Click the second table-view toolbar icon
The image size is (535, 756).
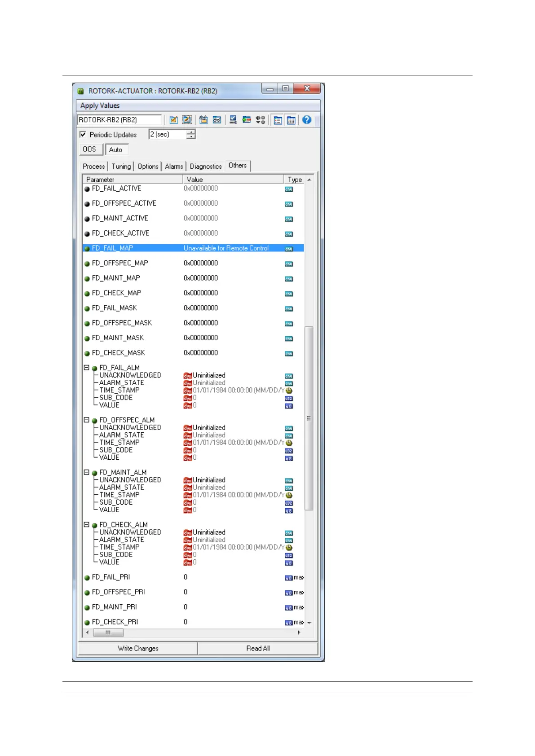click(291, 120)
